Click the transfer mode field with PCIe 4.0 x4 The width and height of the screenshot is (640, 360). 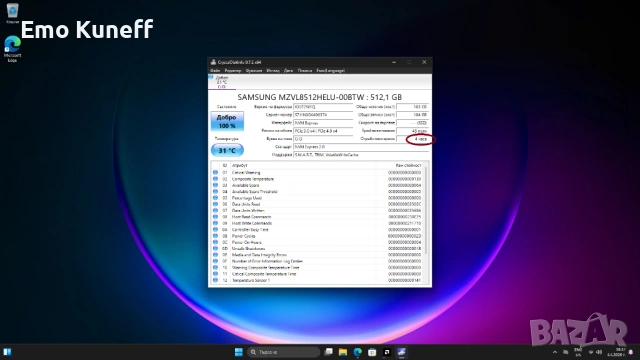point(323,131)
